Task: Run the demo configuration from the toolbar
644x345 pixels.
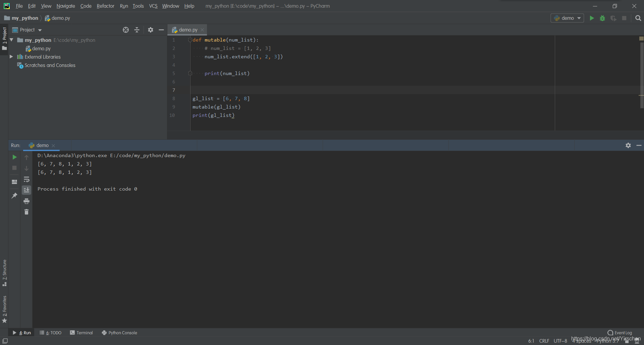Action: [592, 18]
